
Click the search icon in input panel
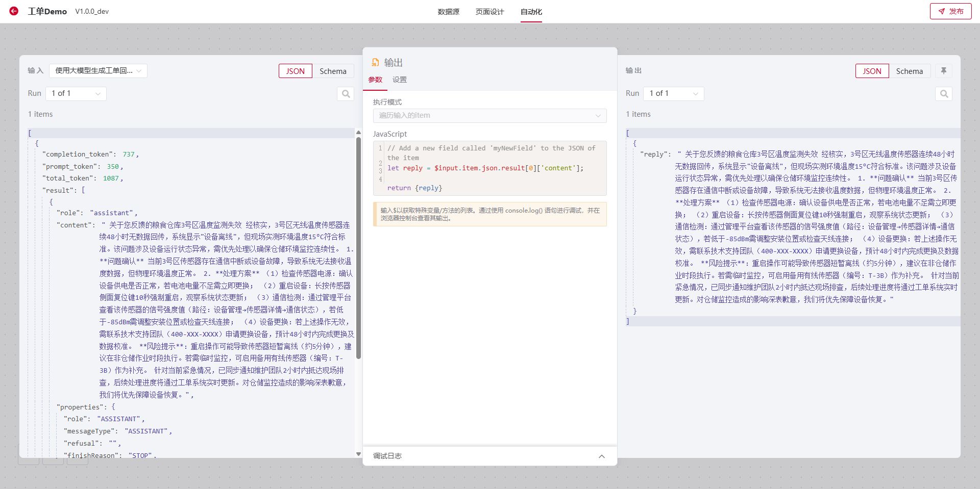pos(346,94)
